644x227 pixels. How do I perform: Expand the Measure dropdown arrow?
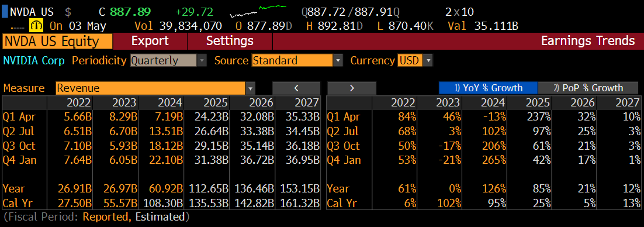250,88
